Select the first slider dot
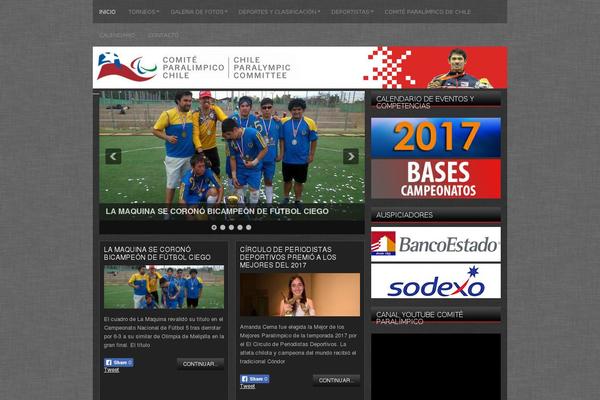600x400 pixels. pos(214,227)
